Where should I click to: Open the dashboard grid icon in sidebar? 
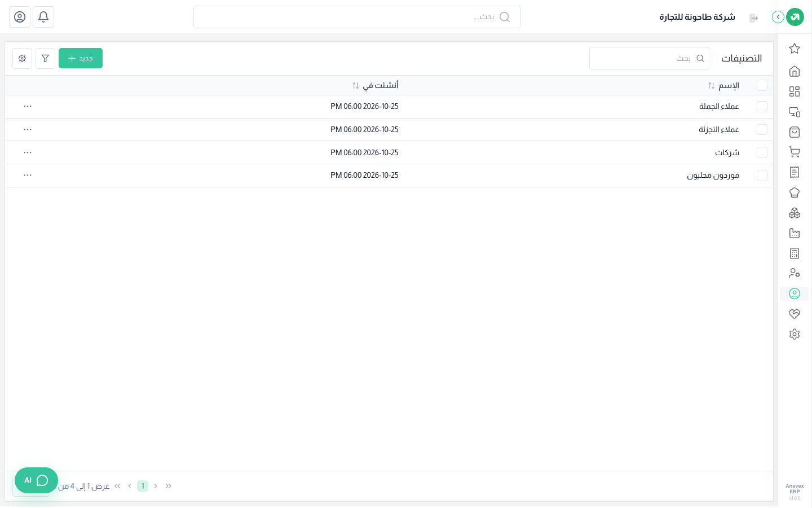[x=795, y=91]
